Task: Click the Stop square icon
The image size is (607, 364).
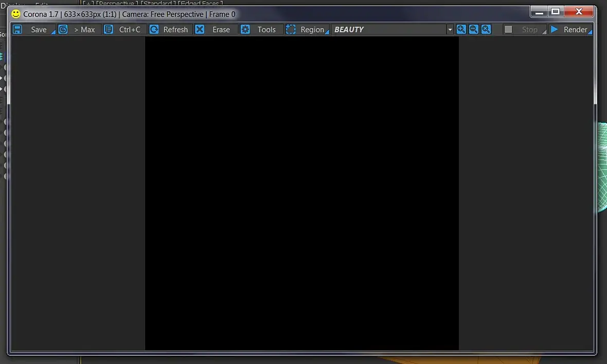Action: pos(508,29)
